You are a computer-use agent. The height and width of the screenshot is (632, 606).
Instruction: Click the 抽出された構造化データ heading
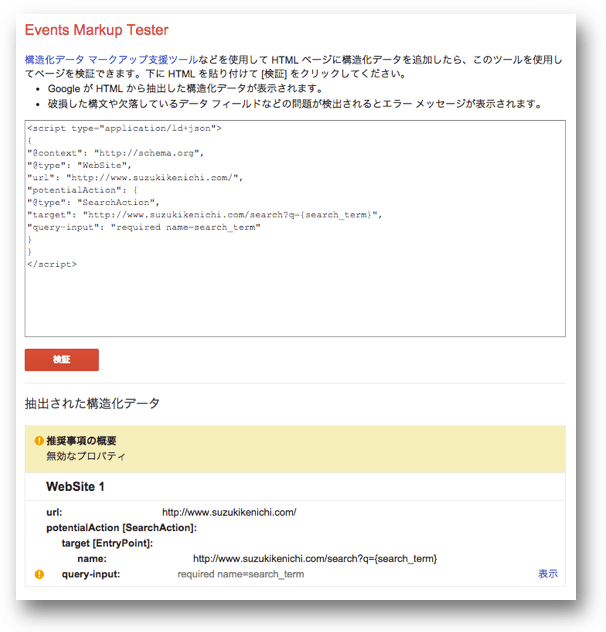[x=92, y=403]
